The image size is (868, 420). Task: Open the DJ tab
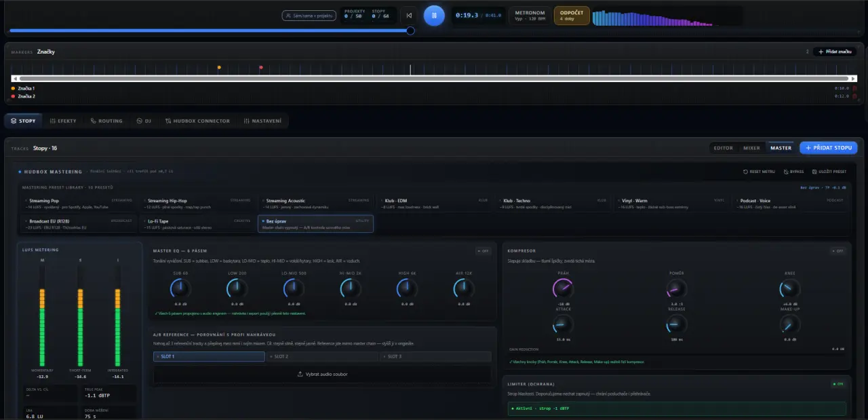(x=144, y=121)
